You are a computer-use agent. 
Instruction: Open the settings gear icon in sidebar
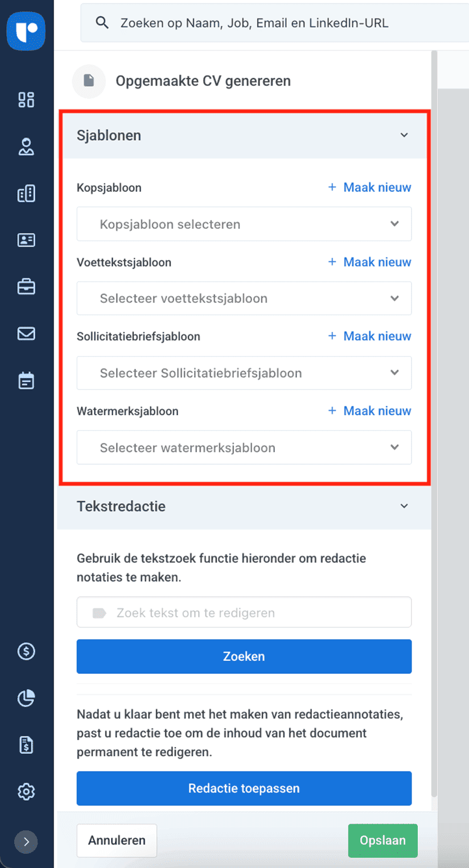click(x=26, y=792)
